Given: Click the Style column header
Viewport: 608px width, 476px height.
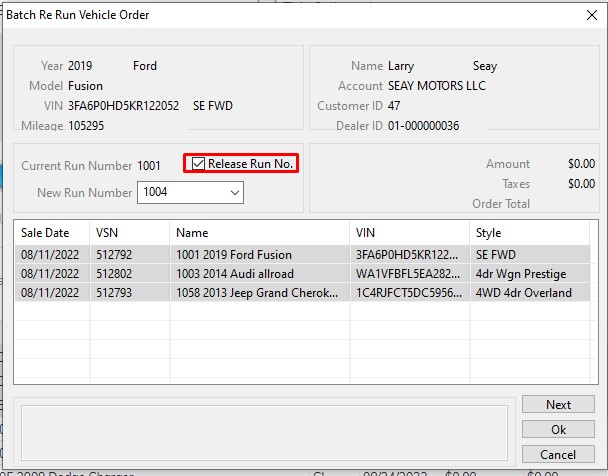Looking at the screenshot, I should [529, 232].
